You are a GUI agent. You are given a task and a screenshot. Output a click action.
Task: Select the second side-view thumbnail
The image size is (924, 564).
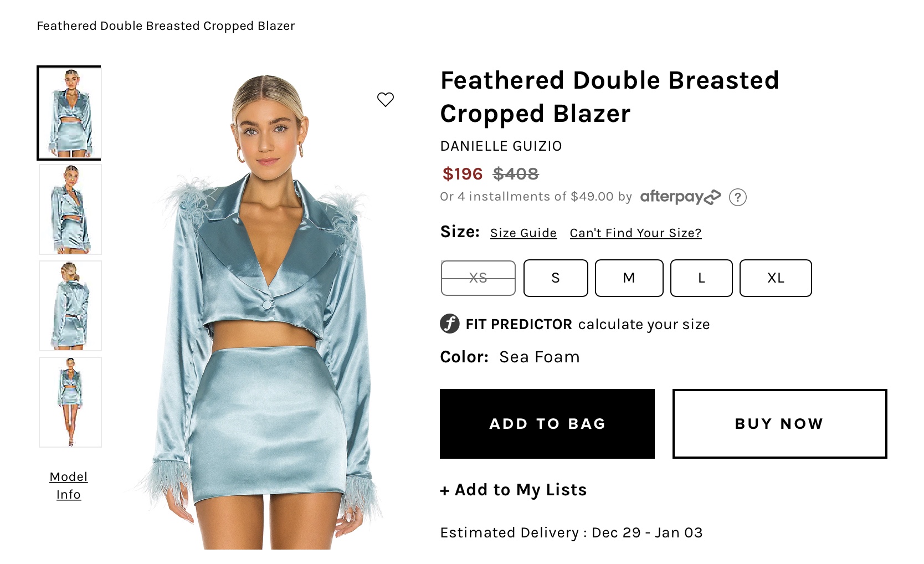[x=70, y=209]
